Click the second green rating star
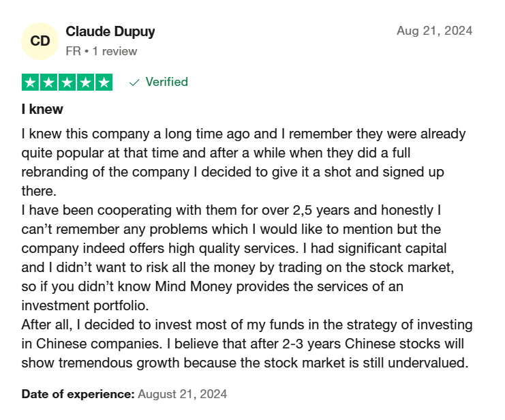Screen dimensions: 505x420 [48, 82]
